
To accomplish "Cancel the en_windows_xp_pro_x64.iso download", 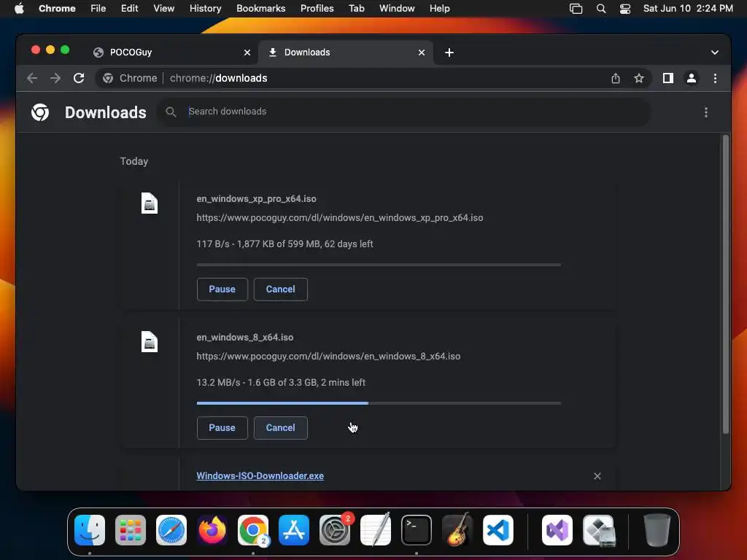I will pyautogui.click(x=281, y=289).
